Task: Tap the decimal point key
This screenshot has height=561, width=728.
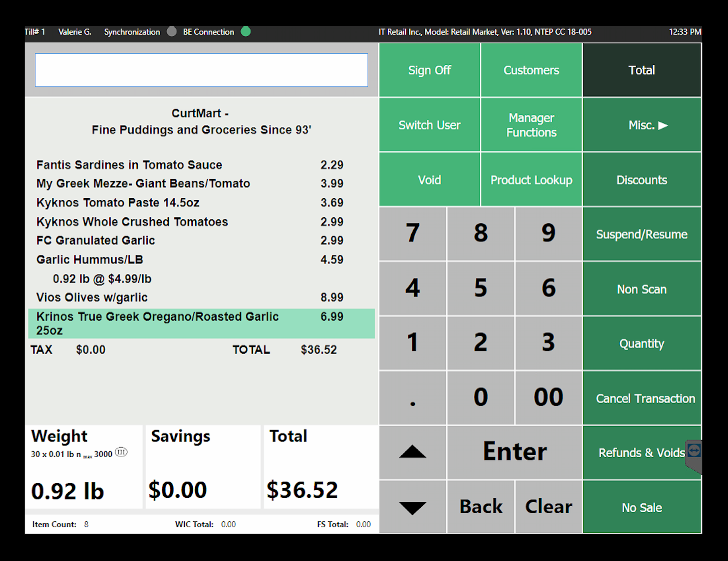Action: [412, 398]
